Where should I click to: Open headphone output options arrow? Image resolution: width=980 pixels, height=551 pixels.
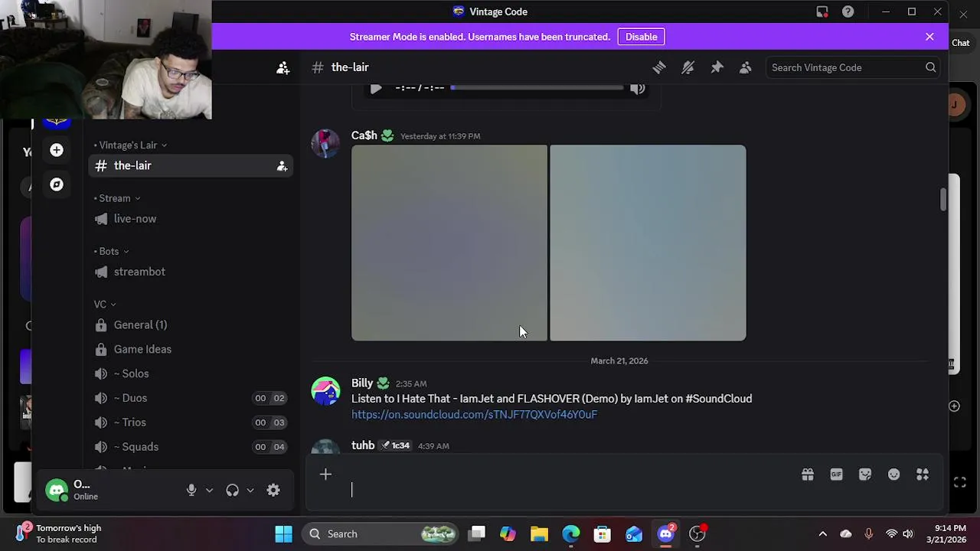(250, 491)
